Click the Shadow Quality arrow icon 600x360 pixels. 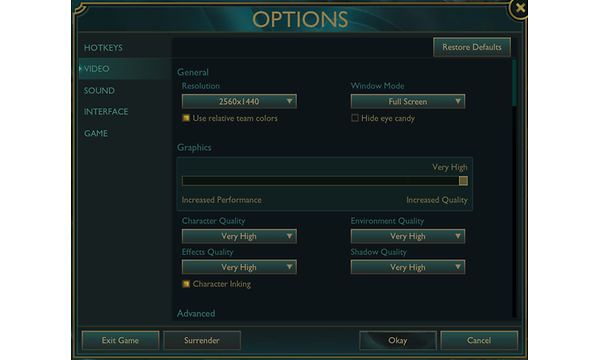click(458, 267)
